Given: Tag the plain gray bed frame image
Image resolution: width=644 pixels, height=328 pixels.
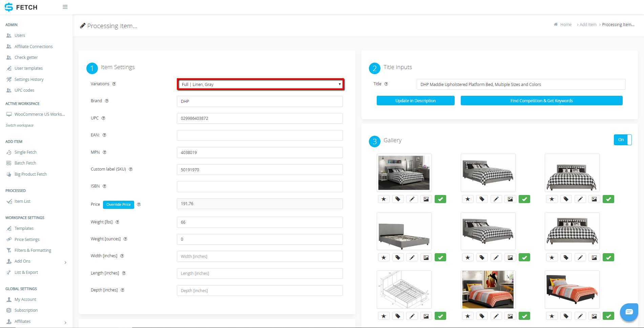Looking at the screenshot, I should [x=398, y=258].
